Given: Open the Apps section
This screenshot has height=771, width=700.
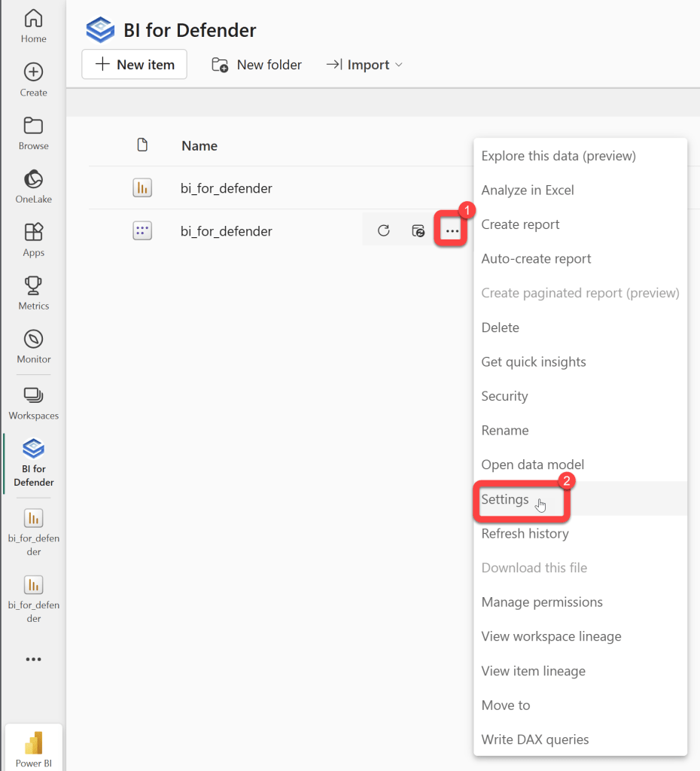Looking at the screenshot, I should tap(33, 240).
